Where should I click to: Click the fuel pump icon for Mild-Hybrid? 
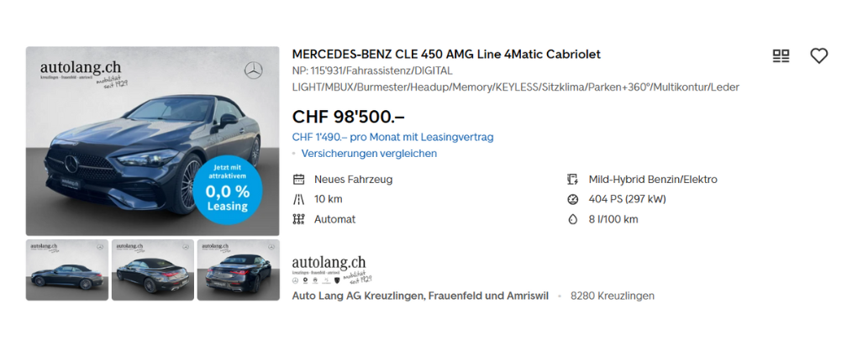tap(572, 180)
